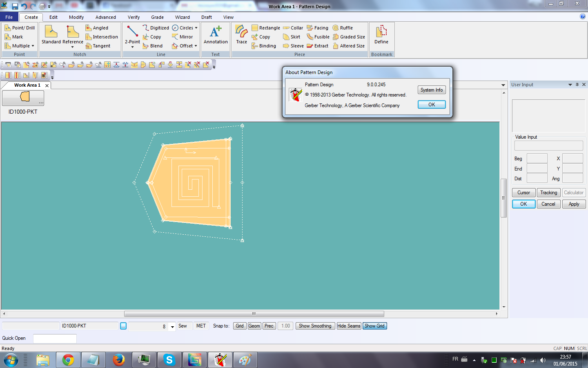Image resolution: width=588 pixels, height=368 pixels.
Task: Click the System Info button
Action: [431, 90]
